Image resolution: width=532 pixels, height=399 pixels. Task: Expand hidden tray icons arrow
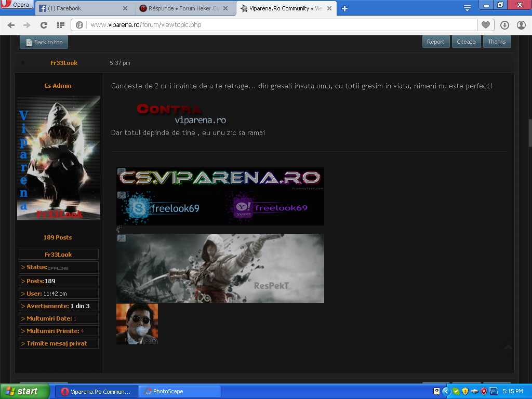click(x=446, y=391)
